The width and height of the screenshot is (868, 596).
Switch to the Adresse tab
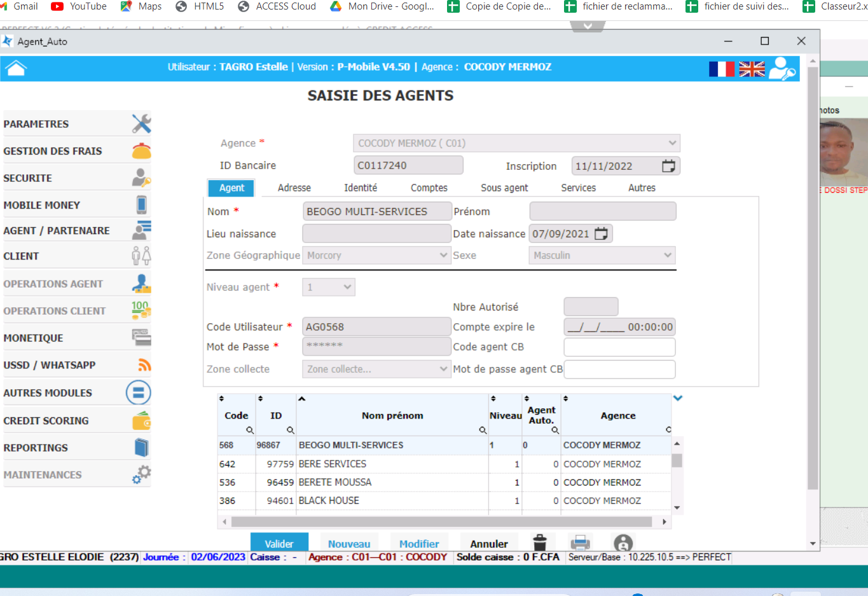pyautogui.click(x=294, y=188)
